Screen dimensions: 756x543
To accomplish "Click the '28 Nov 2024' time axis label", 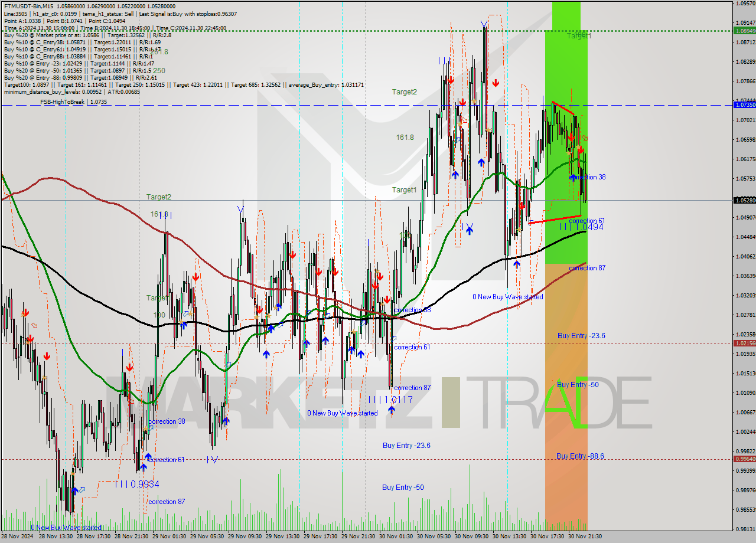I will coord(17,537).
